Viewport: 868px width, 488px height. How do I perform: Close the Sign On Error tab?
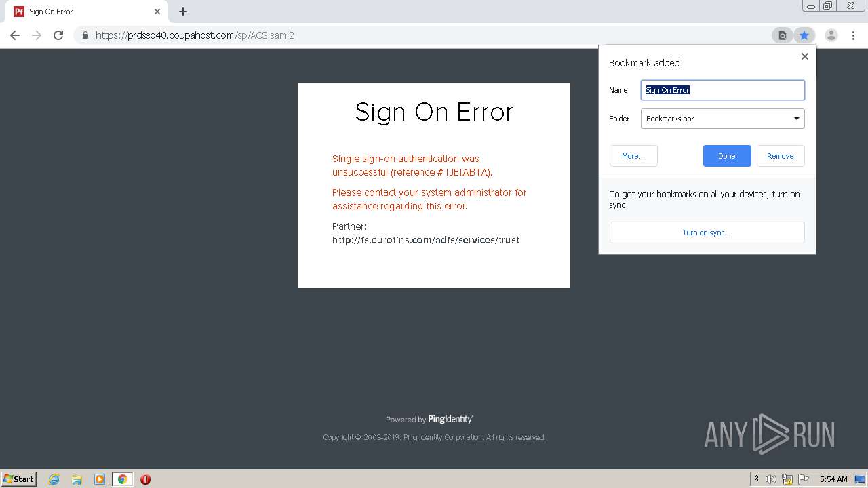157,12
